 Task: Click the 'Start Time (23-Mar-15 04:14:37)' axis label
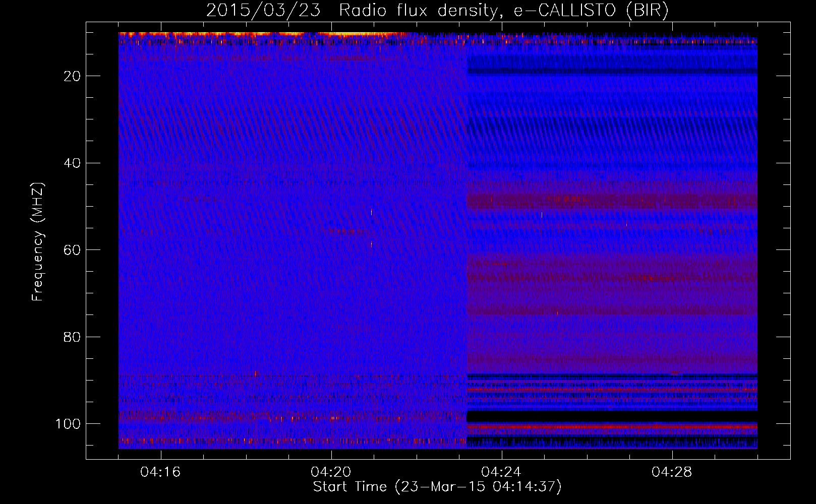(437, 487)
